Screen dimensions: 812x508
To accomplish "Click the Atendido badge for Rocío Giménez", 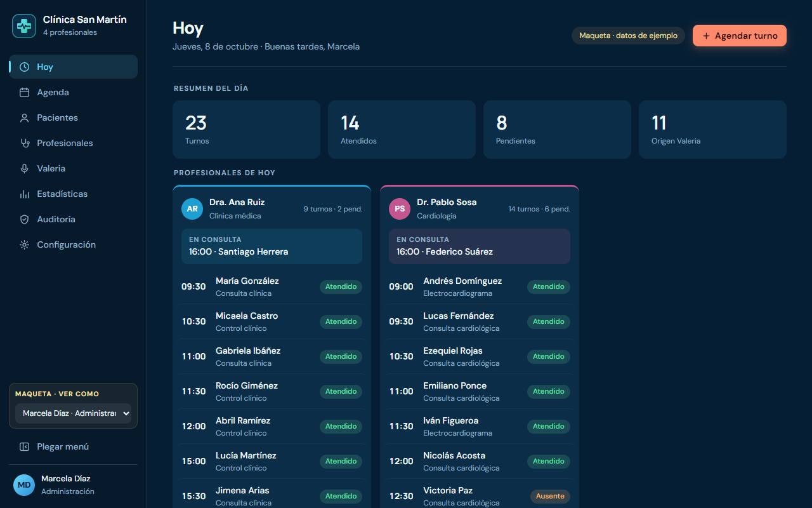I will (x=341, y=391).
